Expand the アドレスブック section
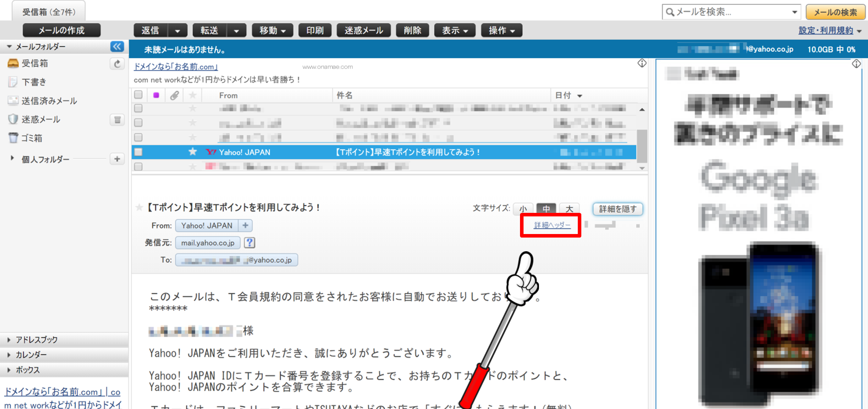Viewport: 868px width, 409px height. 9,340
